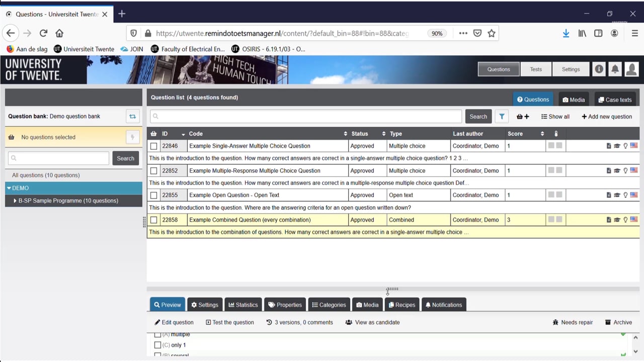The height and width of the screenshot is (362, 644).
Task: Click Search button in the question list
Action: (478, 117)
